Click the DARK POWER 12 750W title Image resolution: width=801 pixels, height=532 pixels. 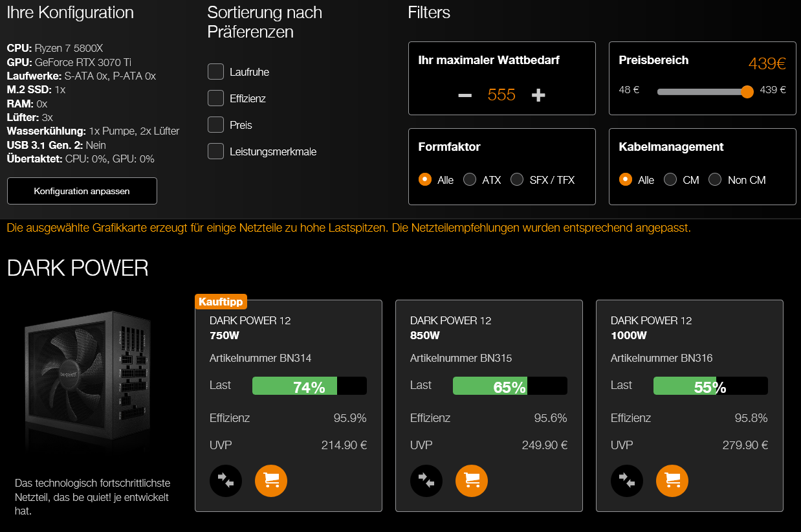coord(250,328)
